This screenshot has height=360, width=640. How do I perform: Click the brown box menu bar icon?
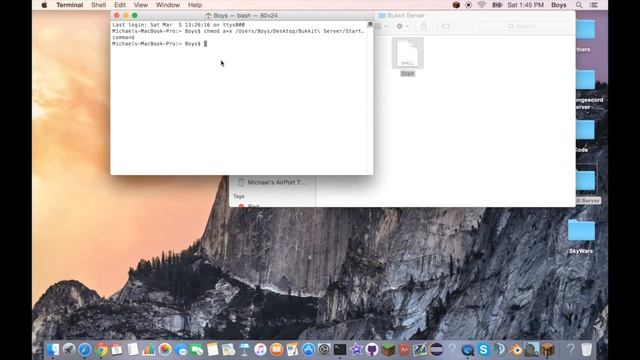click(x=456, y=5)
